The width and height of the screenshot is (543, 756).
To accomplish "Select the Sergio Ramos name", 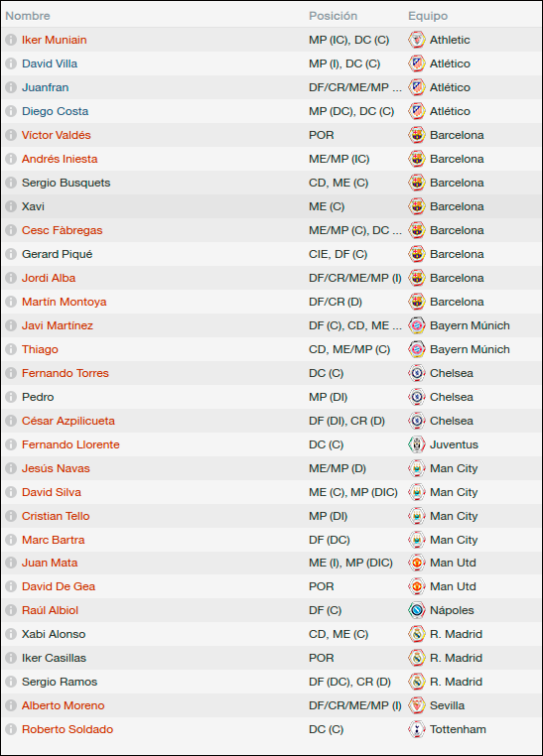I will pyautogui.click(x=60, y=682).
